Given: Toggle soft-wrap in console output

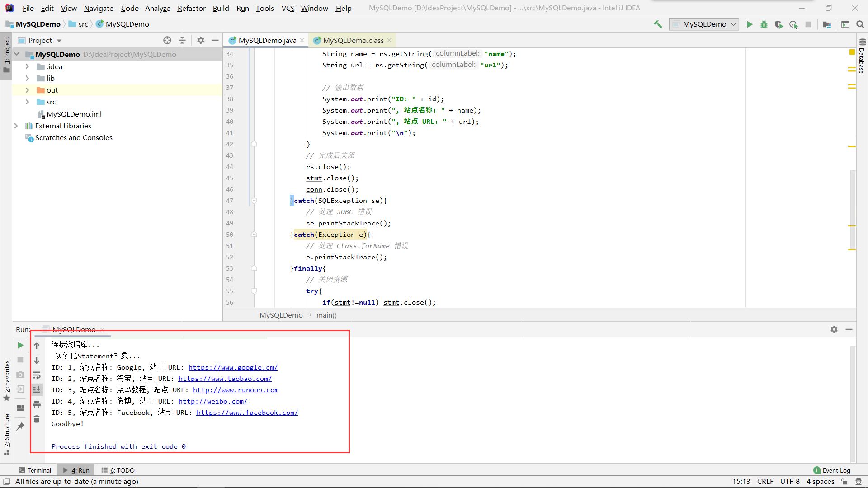Looking at the screenshot, I should point(37,375).
